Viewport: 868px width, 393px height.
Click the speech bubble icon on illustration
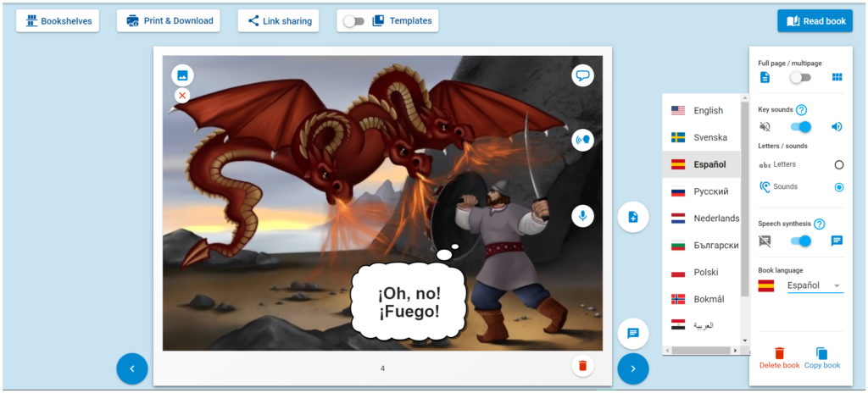click(582, 75)
